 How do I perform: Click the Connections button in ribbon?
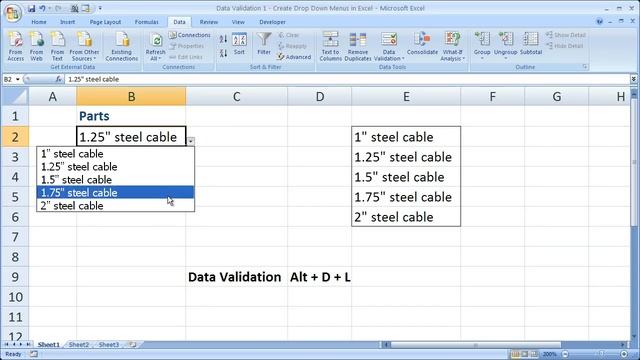tap(190, 35)
